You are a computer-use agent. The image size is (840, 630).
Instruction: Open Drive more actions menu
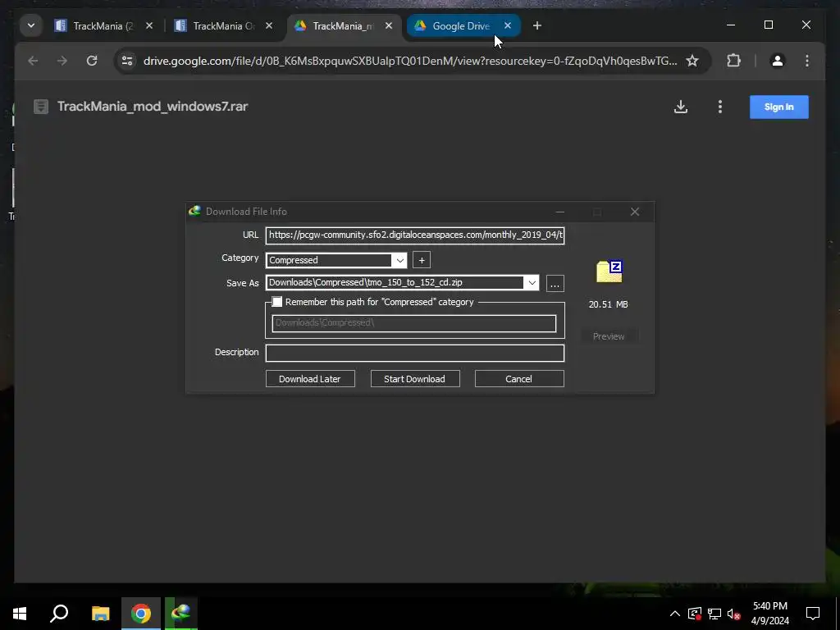(x=720, y=107)
